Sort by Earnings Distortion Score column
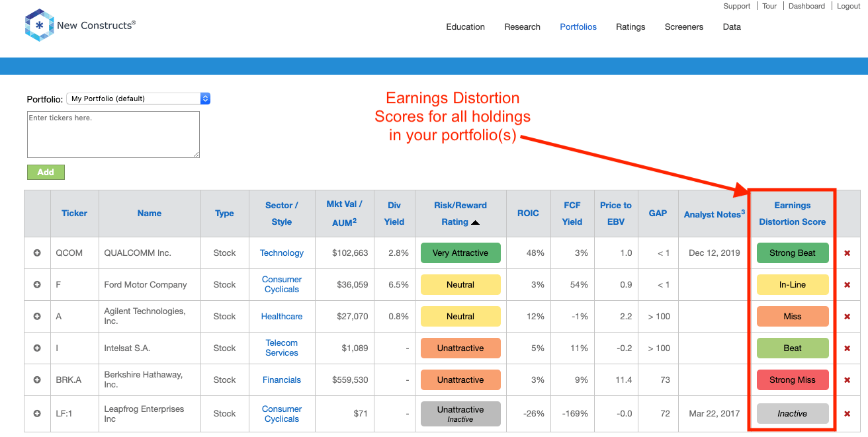This screenshot has width=868, height=437. pyautogui.click(x=793, y=214)
